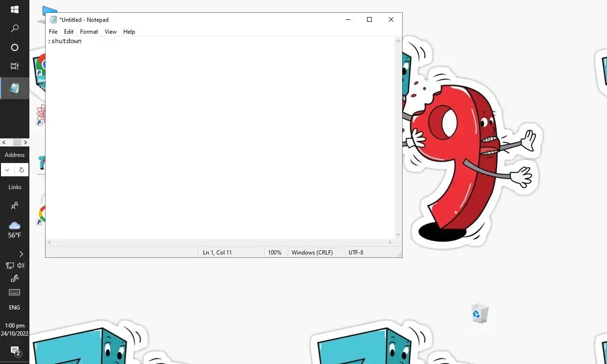Screen dimensions: 607x364
Task: Open volume speaker tray icon
Action: [21, 266]
